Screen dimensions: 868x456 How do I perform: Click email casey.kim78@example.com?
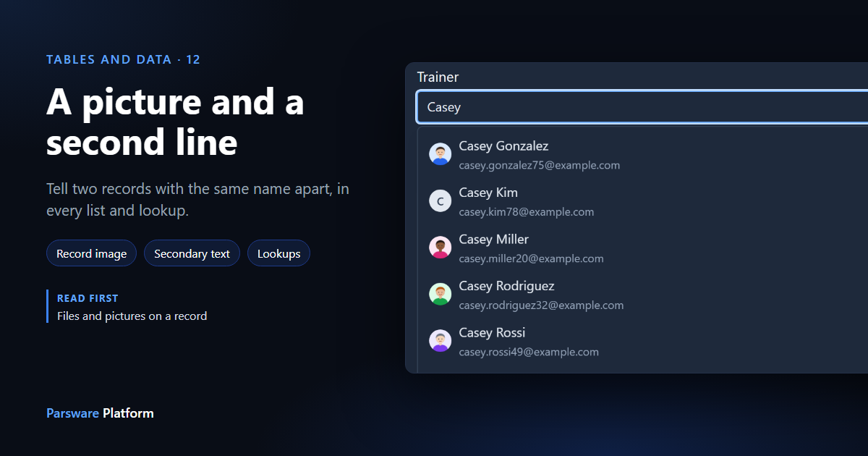[526, 212]
